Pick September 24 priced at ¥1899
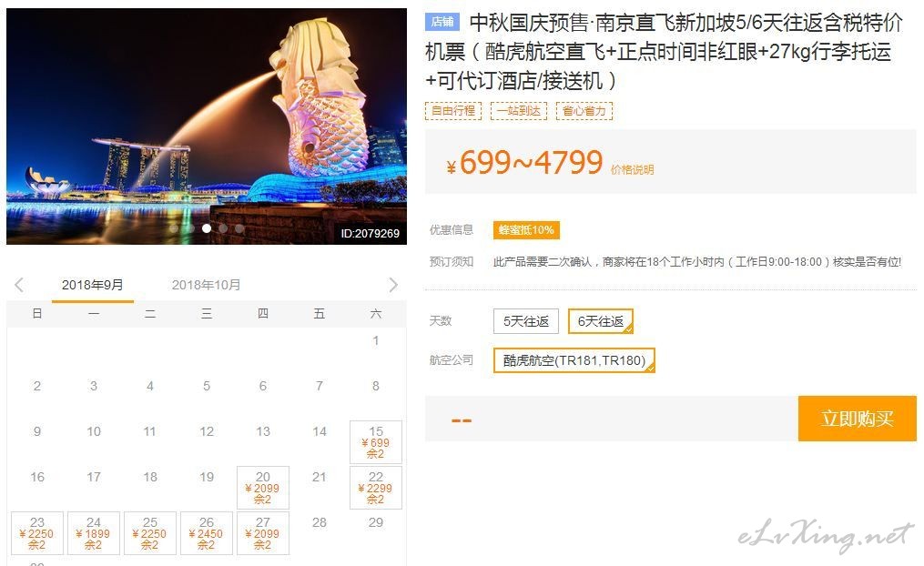The image size is (924, 566). (94, 533)
